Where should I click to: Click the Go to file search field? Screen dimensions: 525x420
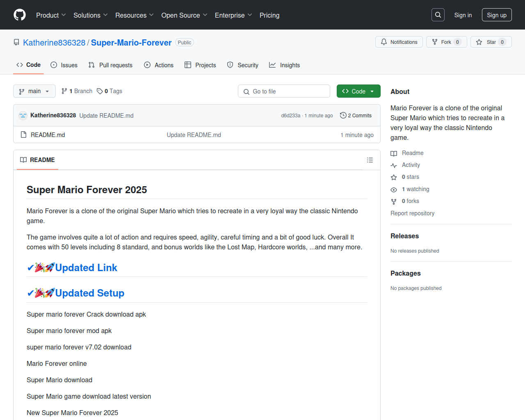(x=284, y=91)
